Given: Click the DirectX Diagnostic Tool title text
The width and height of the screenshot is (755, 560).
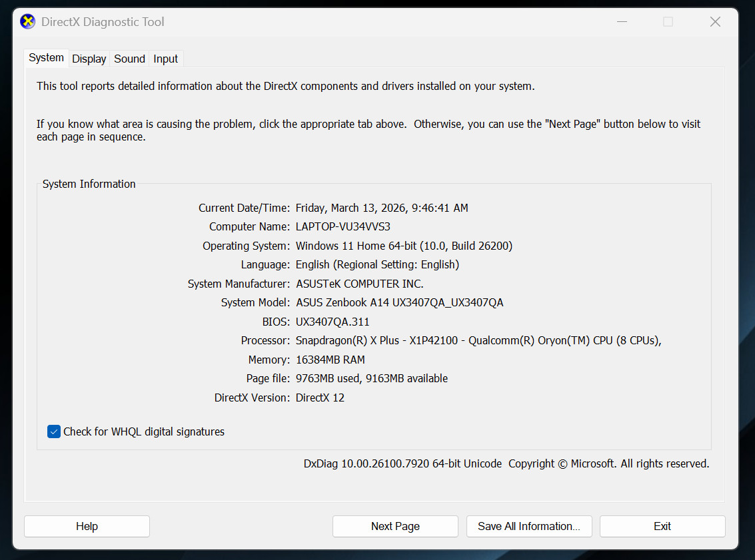Looking at the screenshot, I should coord(103,22).
